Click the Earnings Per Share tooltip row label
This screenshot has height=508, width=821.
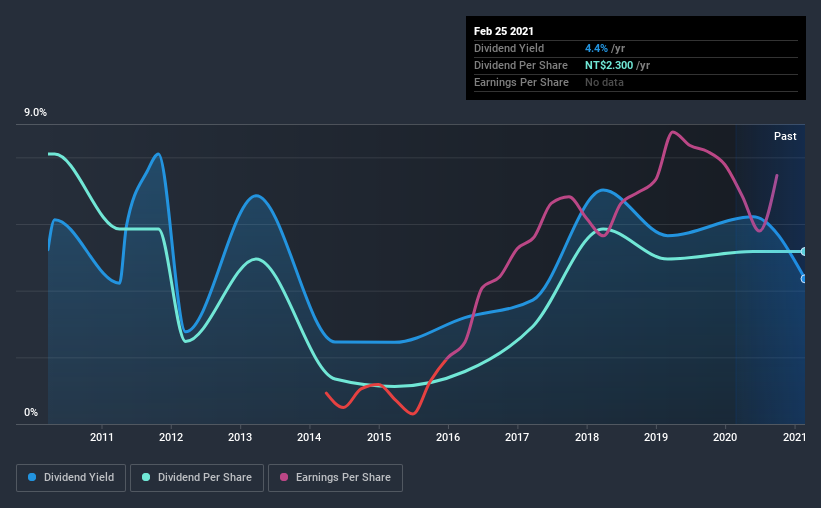(x=521, y=82)
